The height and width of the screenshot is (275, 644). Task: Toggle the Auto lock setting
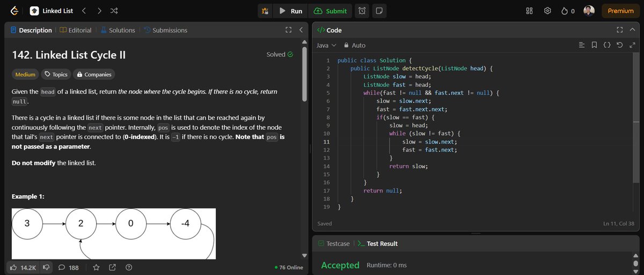(x=355, y=46)
